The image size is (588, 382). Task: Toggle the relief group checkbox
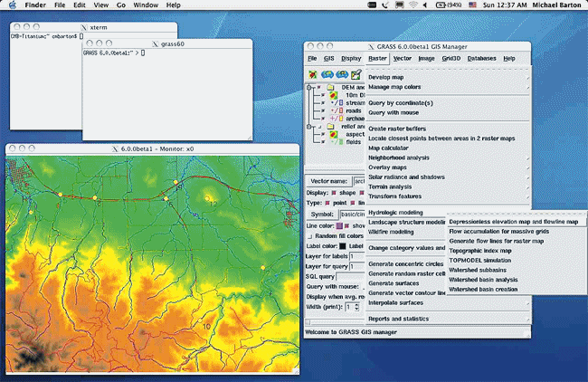click(x=319, y=127)
